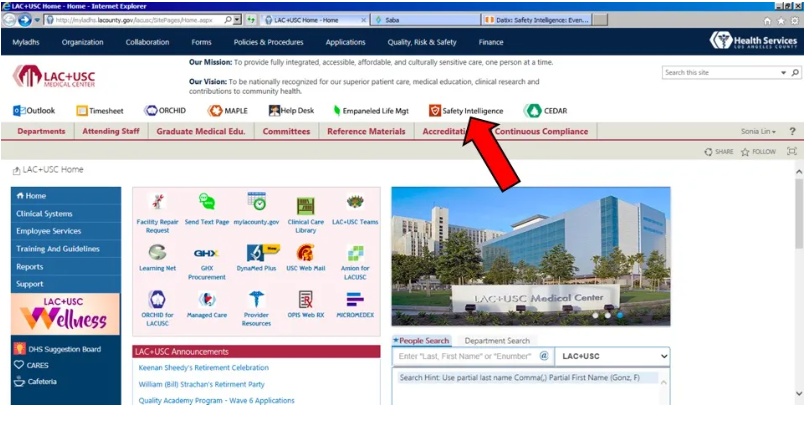Open the Timesheet shortcut
The image size is (807, 432).
100,111
